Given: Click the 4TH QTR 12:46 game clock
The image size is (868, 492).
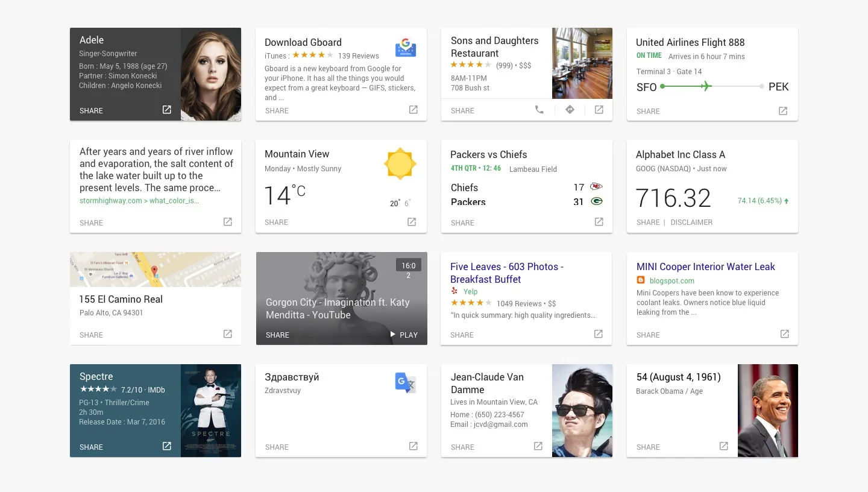Looking at the screenshot, I should tap(476, 168).
